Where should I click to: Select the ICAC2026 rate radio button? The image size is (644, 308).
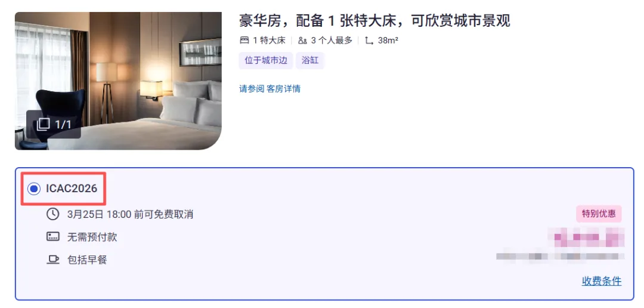33,189
